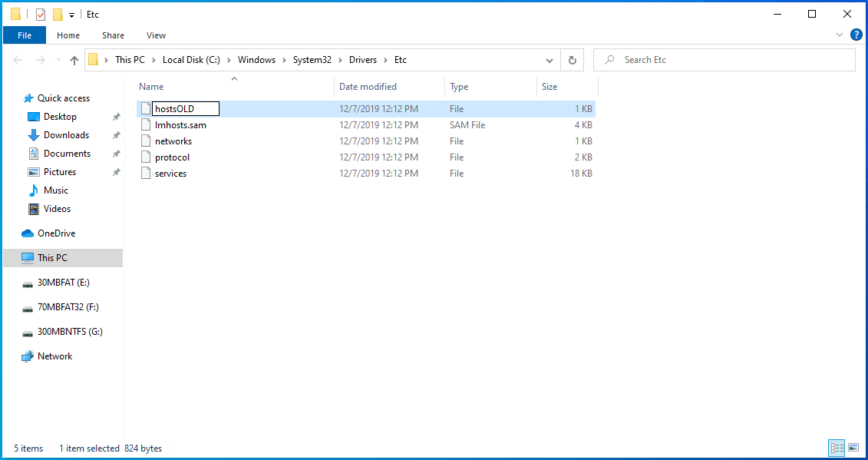Click the lmhosts.sam file icon
868x460 pixels.
coord(146,124)
